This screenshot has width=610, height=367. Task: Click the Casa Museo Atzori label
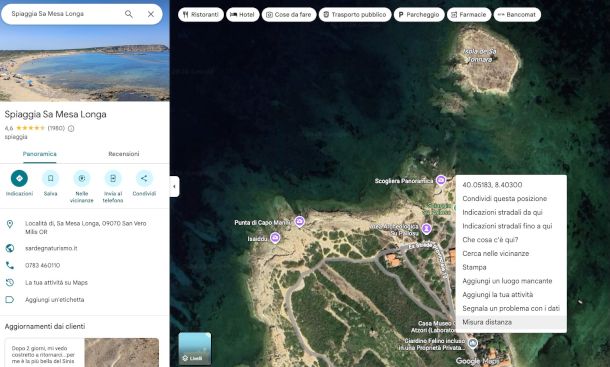434,327
